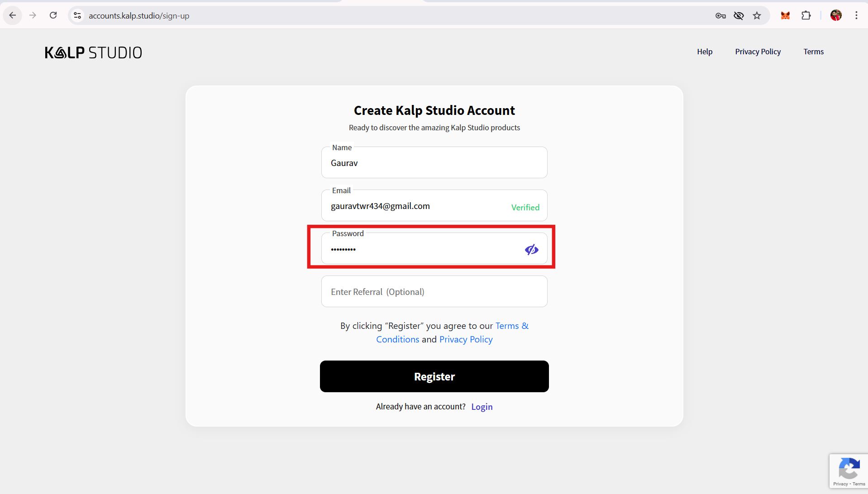The width and height of the screenshot is (868, 494).
Task: Open site information icon in address bar
Action: click(x=77, y=15)
